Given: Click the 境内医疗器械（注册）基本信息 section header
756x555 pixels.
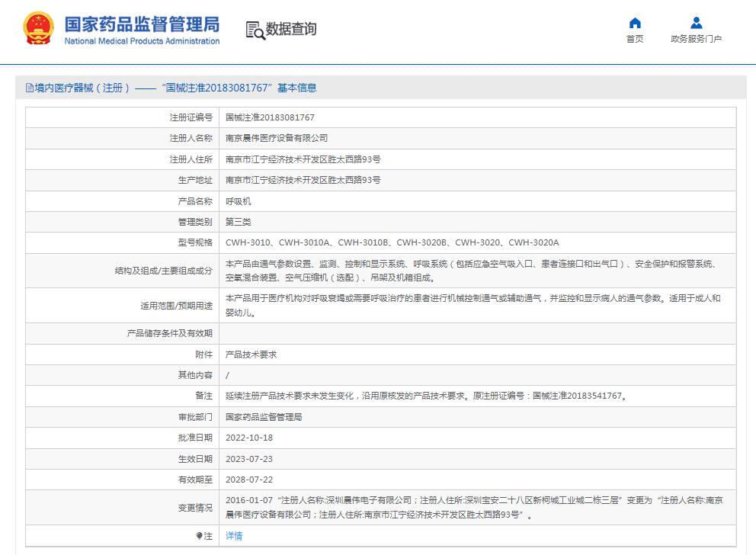Looking at the screenshot, I should click(171, 88).
